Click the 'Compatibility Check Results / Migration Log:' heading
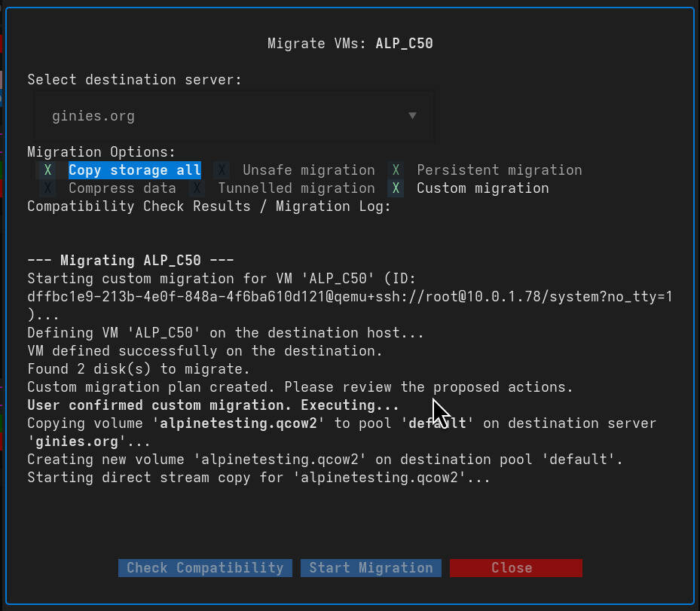The width and height of the screenshot is (700, 611). pyautogui.click(x=208, y=206)
